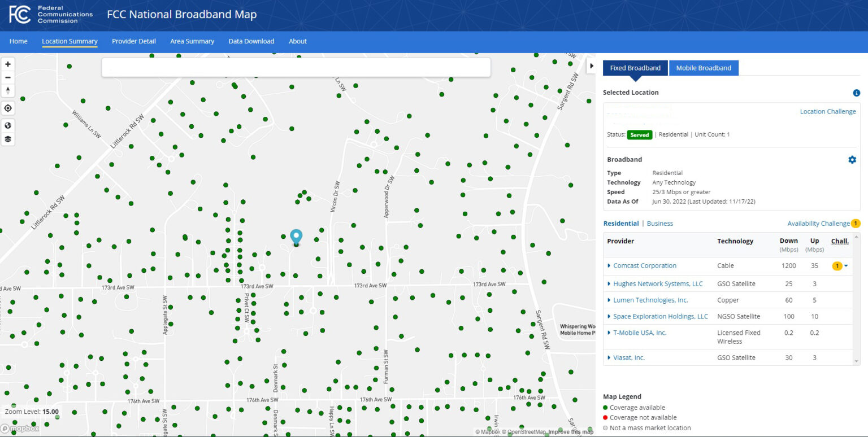
Task: Toggle the globe projection tool
Action: click(8, 125)
